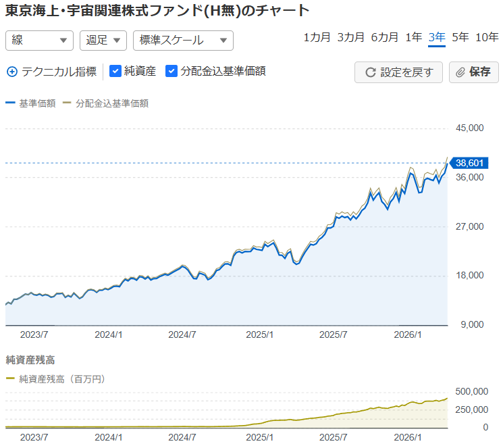Choose the 6カ月 time range
The height and width of the screenshot is (448, 503).
point(384,37)
